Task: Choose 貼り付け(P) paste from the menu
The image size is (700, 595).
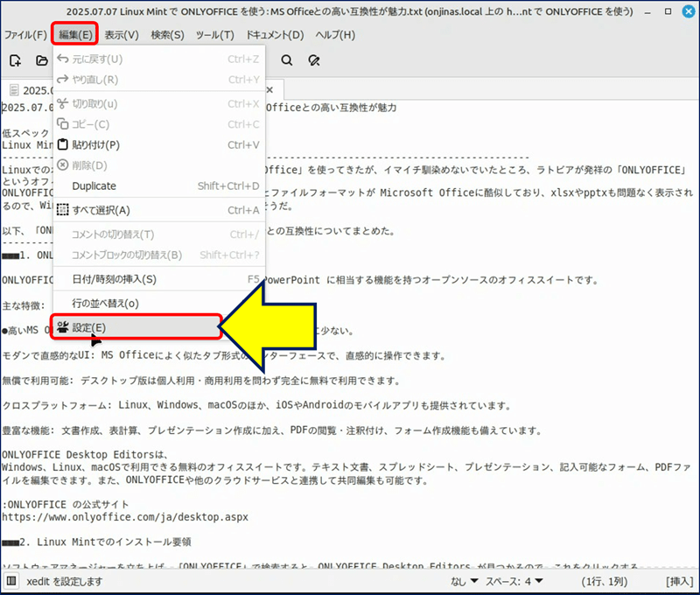Action: (159, 144)
